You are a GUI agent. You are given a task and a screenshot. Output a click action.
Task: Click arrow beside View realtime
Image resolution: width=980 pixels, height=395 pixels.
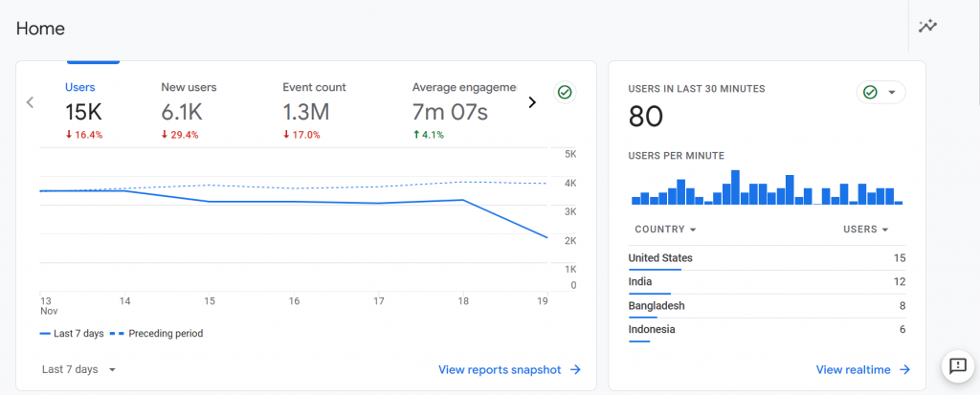click(x=904, y=369)
